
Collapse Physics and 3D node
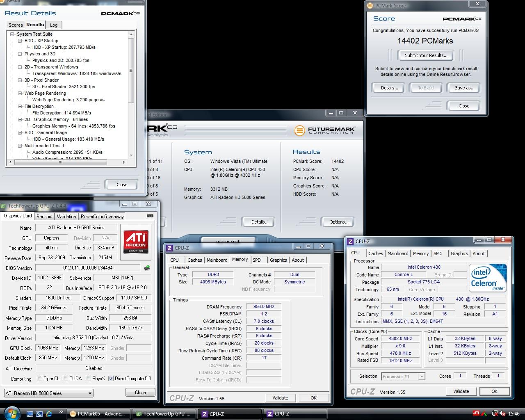click(x=20, y=54)
